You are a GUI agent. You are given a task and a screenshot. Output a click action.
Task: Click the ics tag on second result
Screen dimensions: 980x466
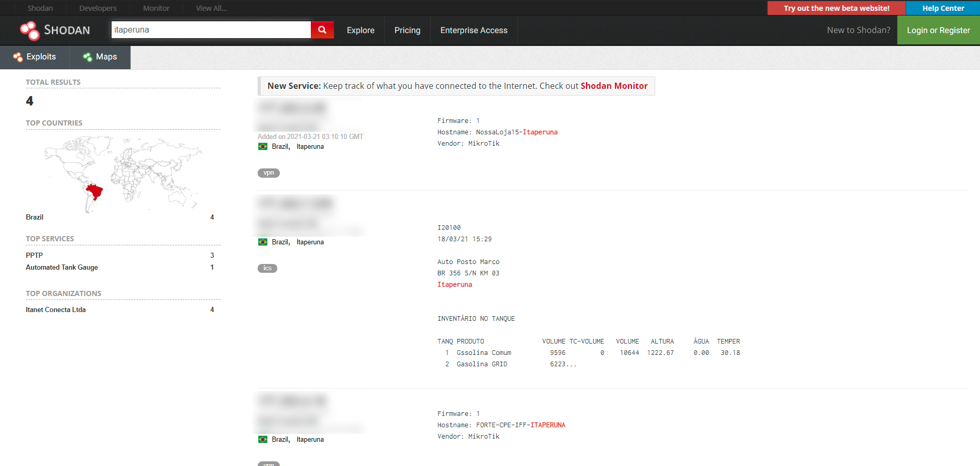coord(267,269)
